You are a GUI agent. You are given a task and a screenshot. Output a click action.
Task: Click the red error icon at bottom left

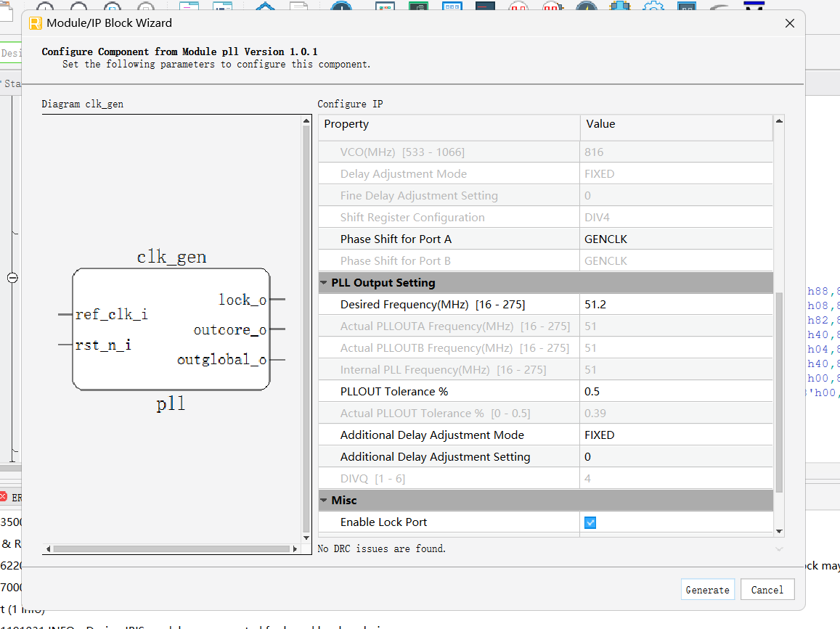pos(4,498)
